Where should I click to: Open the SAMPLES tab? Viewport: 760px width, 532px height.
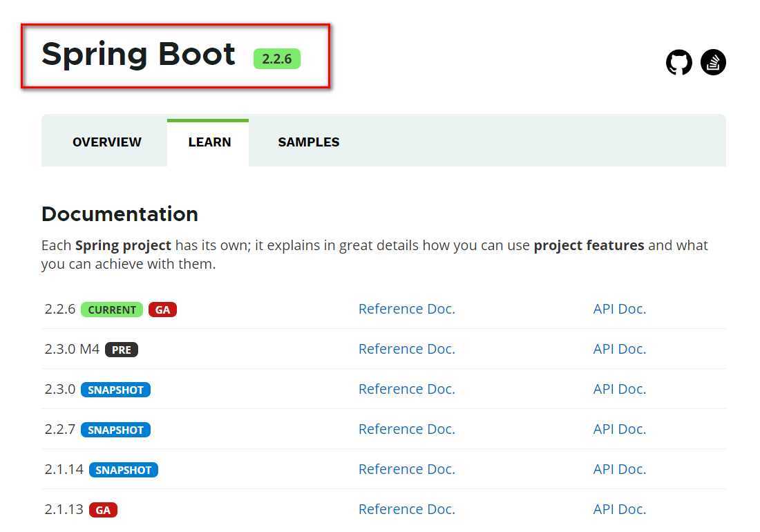coord(309,142)
